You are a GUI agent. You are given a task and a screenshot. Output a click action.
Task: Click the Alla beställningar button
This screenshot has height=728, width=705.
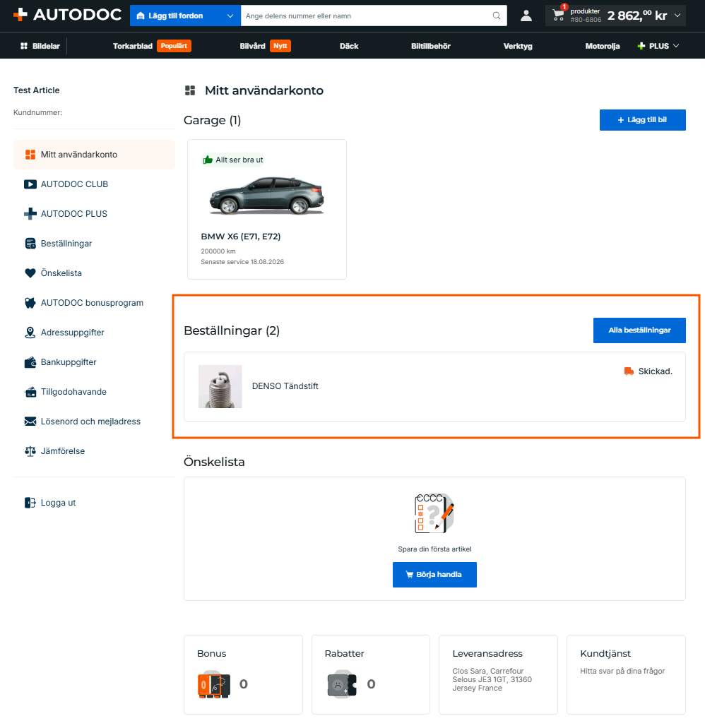coord(639,330)
